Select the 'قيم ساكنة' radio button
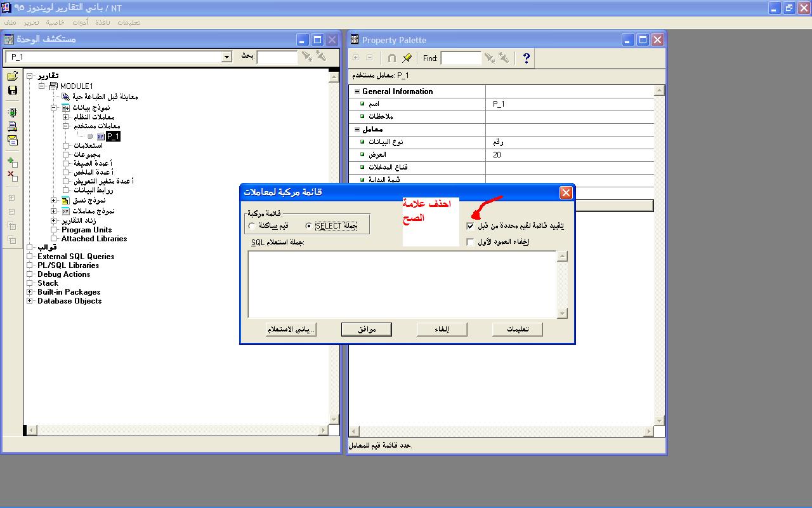The height and width of the screenshot is (508, 812). coord(252,226)
